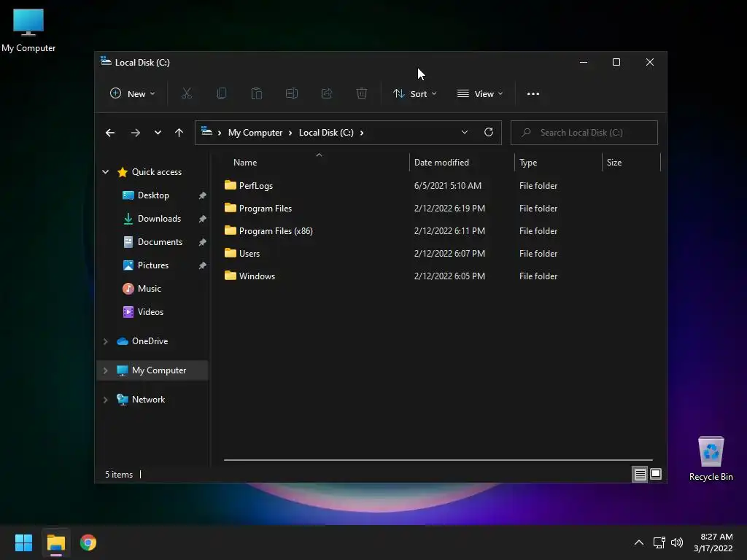Show hidden icons in system tray
Viewport: 747px width, 560px height.
pyautogui.click(x=639, y=542)
